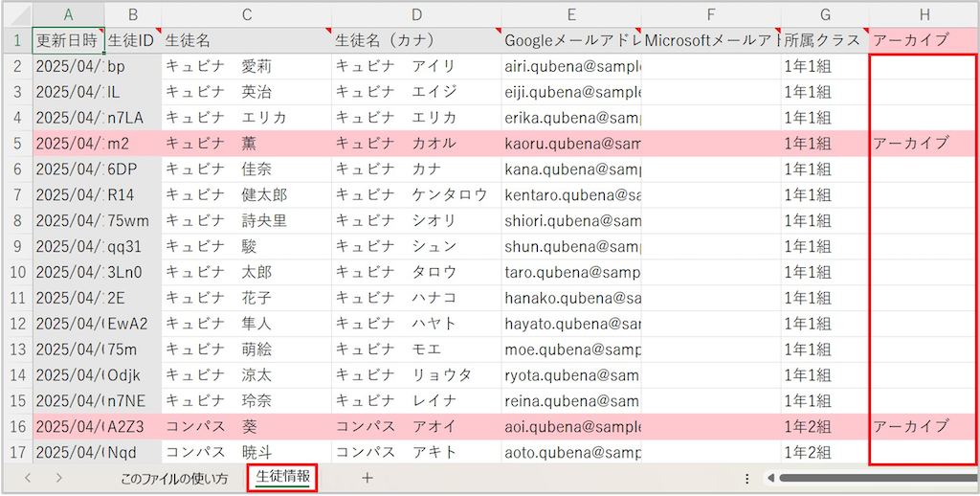Click the 更新日時 header cell

(69, 40)
